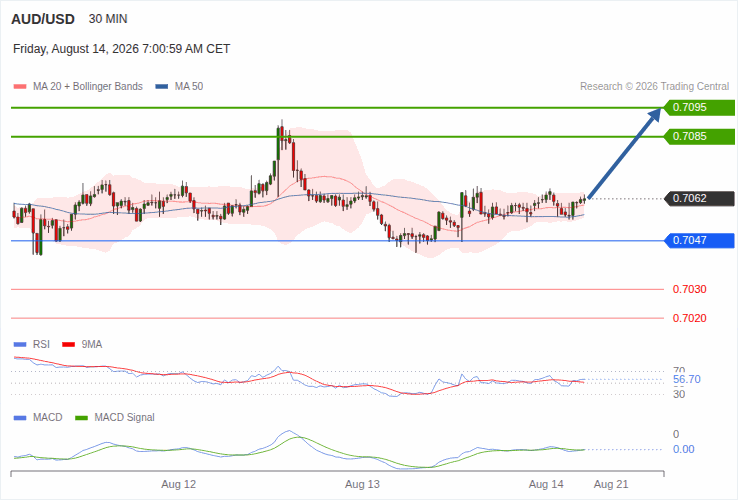
Task: Click the Research © 2026 Trading Central credit
Action: (x=654, y=87)
